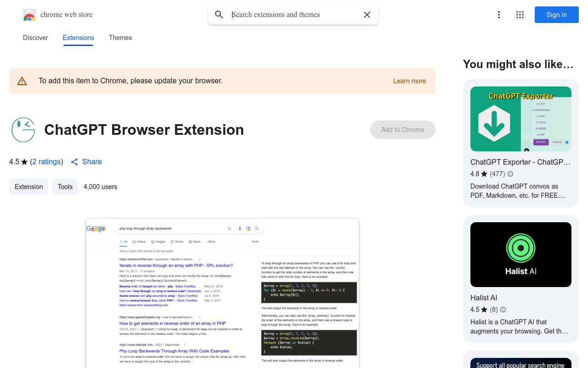Viewport: 588px width, 368px height.
Task: Click the 4,000 users text
Action: click(100, 187)
